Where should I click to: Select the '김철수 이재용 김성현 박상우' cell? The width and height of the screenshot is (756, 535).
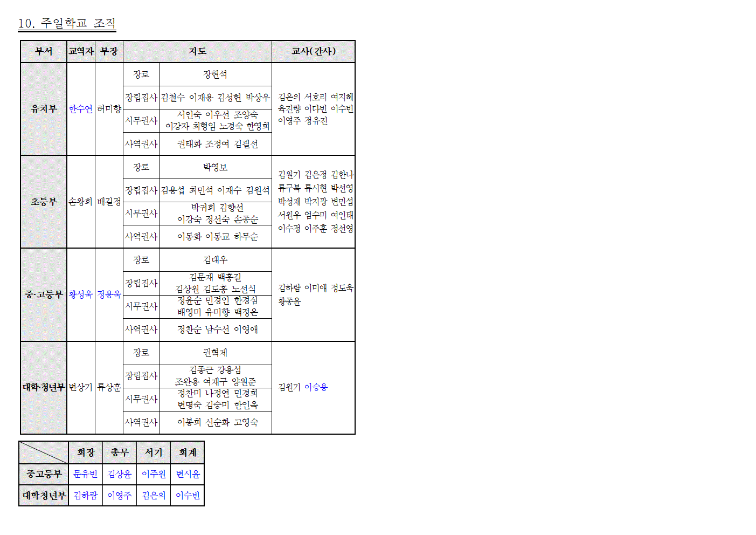point(216,98)
